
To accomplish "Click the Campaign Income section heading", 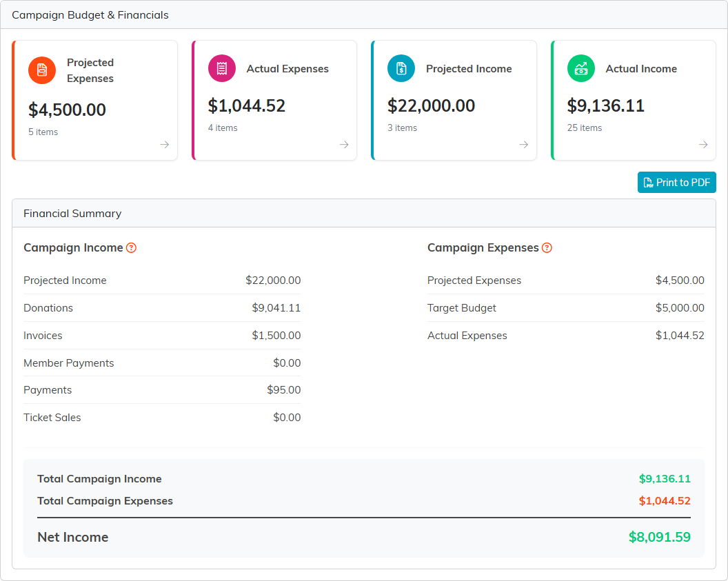I will pos(73,248).
